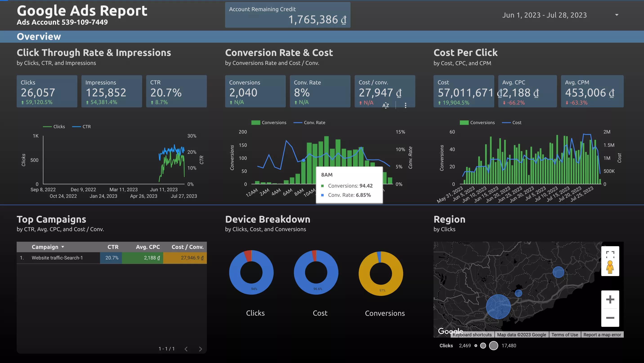The width and height of the screenshot is (644, 363).
Task: Click the Map data ©2023 Google label
Action: click(521, 335)
